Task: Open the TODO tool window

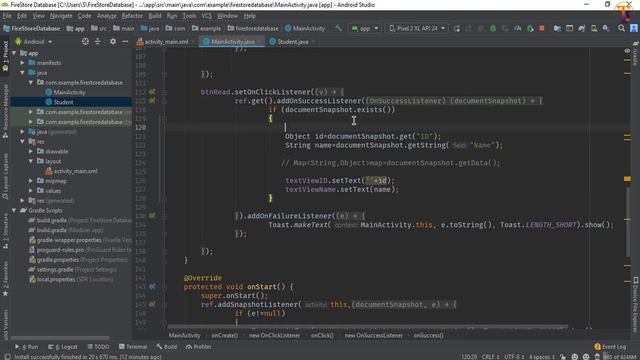Action: point(98,347)
